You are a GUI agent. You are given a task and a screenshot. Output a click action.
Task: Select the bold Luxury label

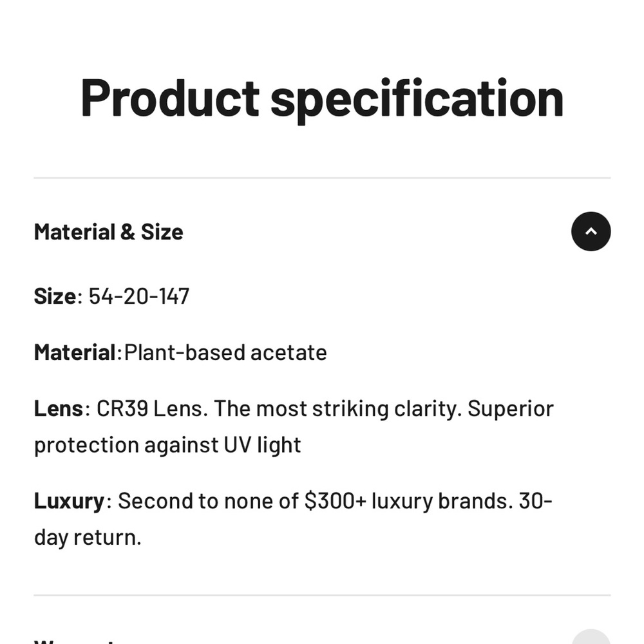point(69,500)
